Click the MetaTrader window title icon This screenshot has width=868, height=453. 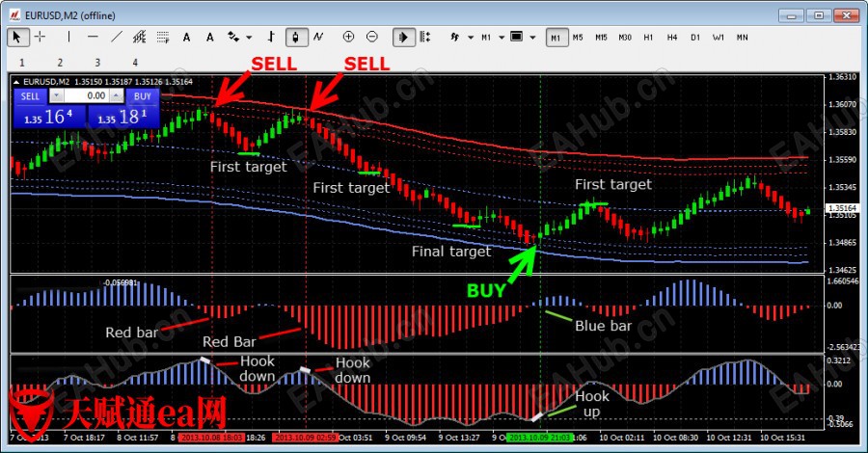pyautogui.click(x=14, y=15)
